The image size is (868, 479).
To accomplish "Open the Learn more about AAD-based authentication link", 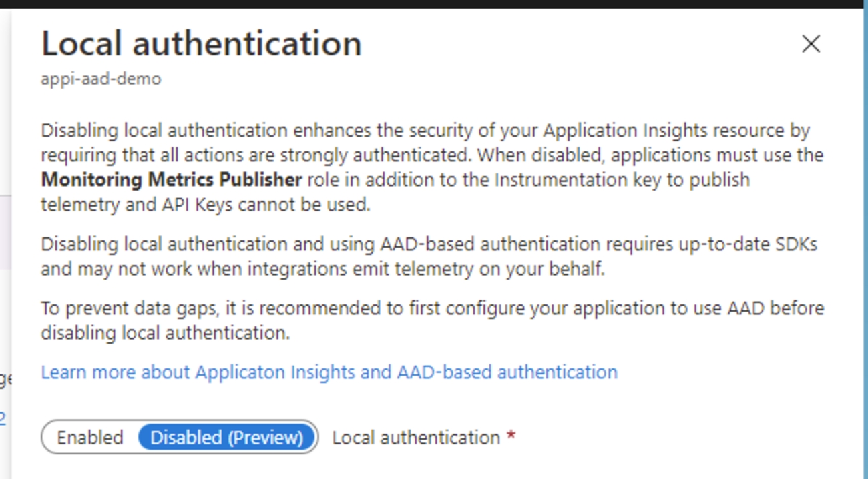I will coord(329,372).
